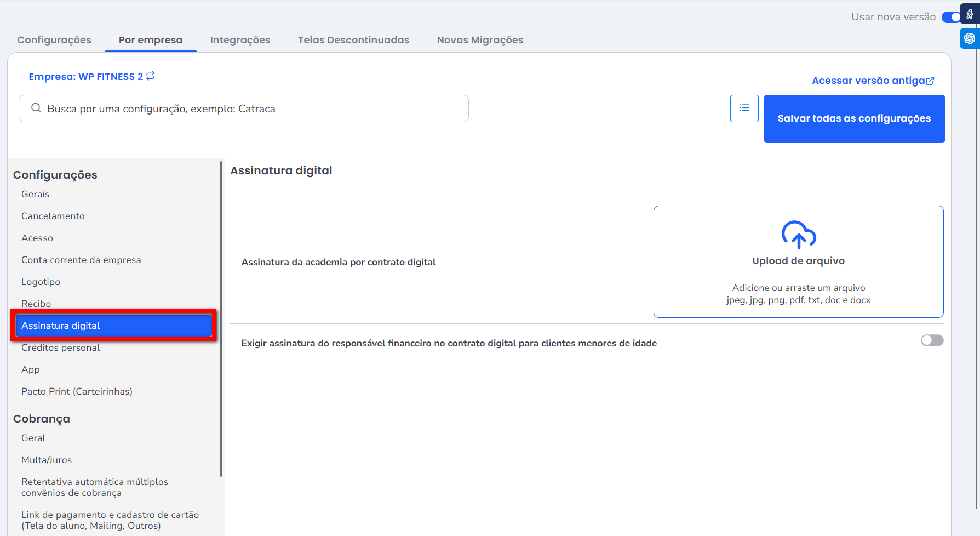The width and height of the screenshot is (980, 536).
Task: Click the external link icon by Acessar versão antiga
Action: pos(930,81)
